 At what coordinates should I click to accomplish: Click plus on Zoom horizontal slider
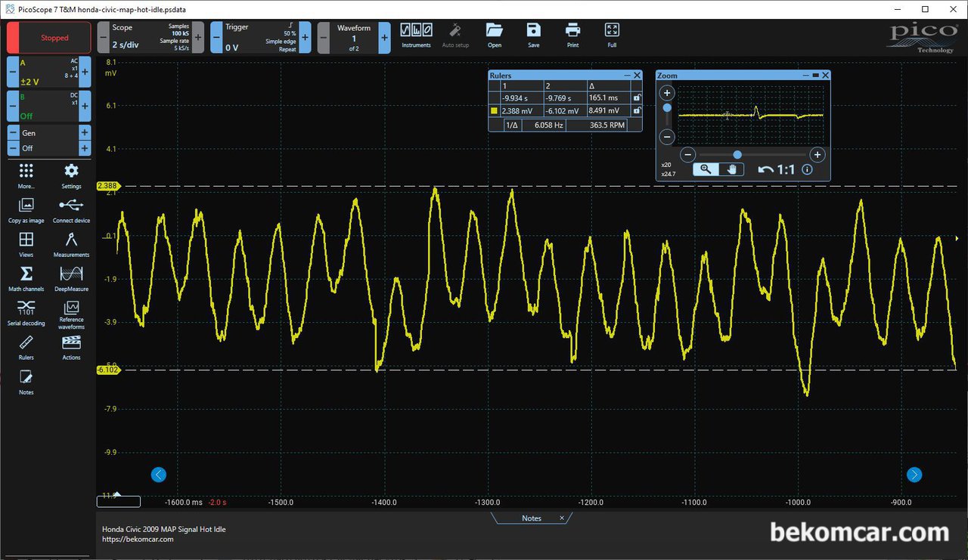[817, 154]
